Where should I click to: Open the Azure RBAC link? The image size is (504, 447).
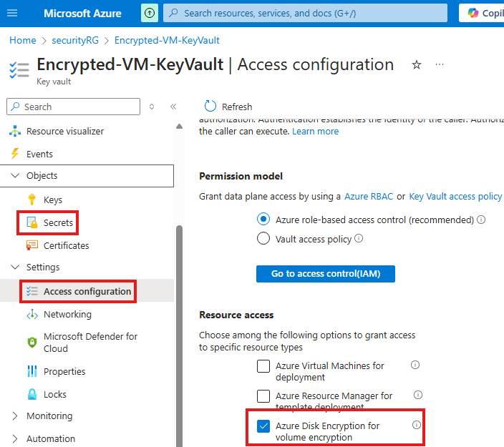[x=369, y=197]
